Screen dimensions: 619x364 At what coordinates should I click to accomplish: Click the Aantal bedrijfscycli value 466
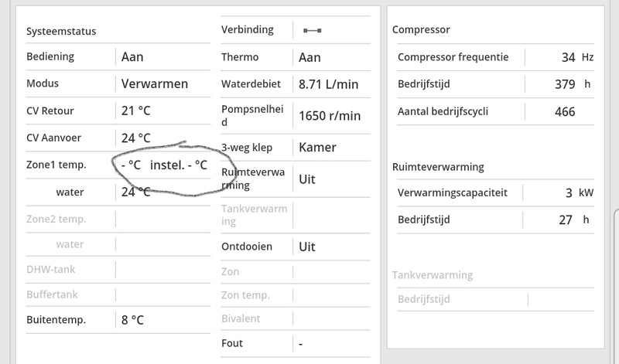pyautogui.click(x=565, y=111)
